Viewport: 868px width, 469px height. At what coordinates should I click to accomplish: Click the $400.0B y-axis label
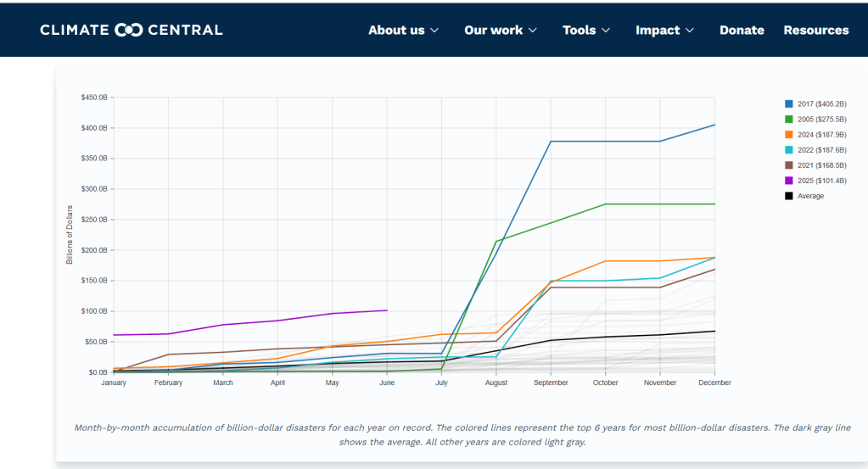point(93,128)
